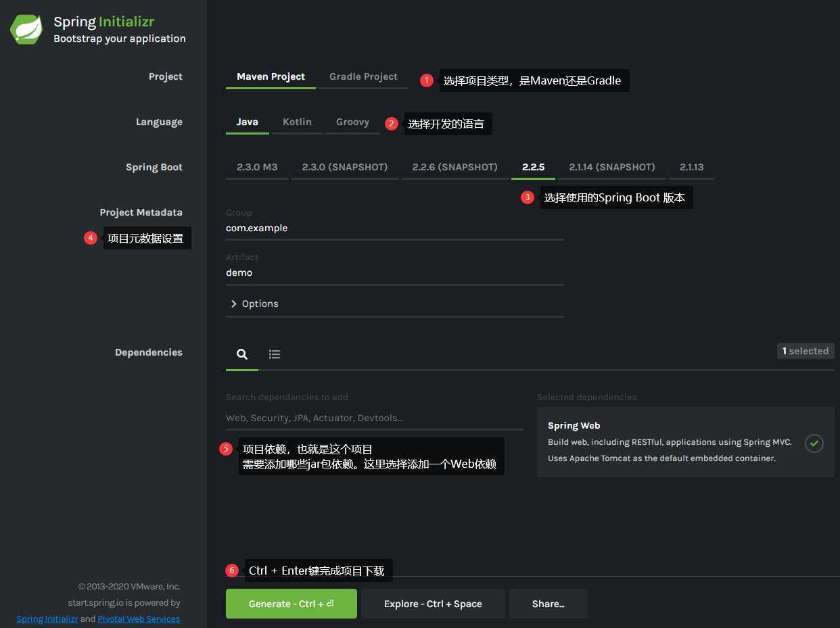
Task: Focus the search dependencies input field
Action: pyautogui.click(x=374, y=418)
